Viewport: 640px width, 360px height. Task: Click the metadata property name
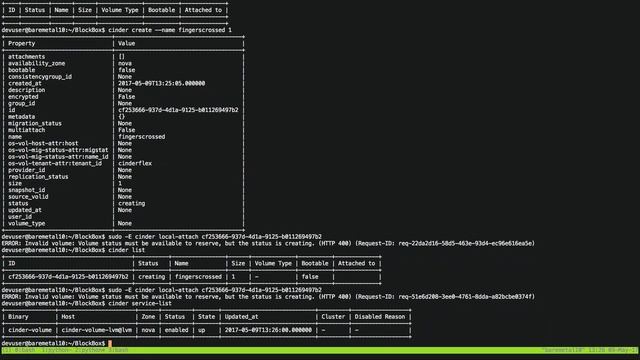pos(22,117)
